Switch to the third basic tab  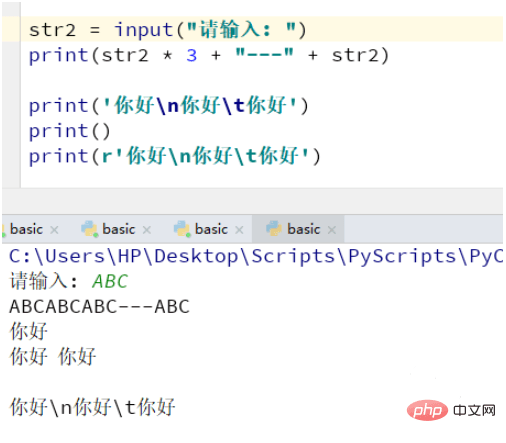pyautogui.click(x=211, y=229)
